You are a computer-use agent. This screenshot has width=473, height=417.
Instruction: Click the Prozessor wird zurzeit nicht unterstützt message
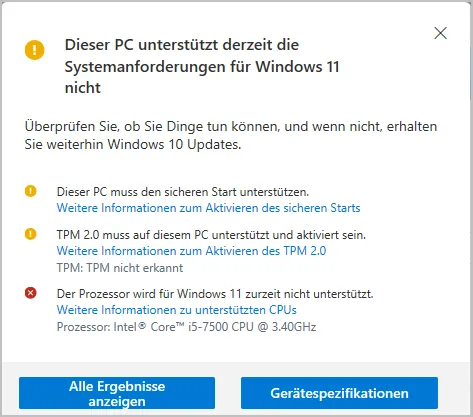point(215,294)
